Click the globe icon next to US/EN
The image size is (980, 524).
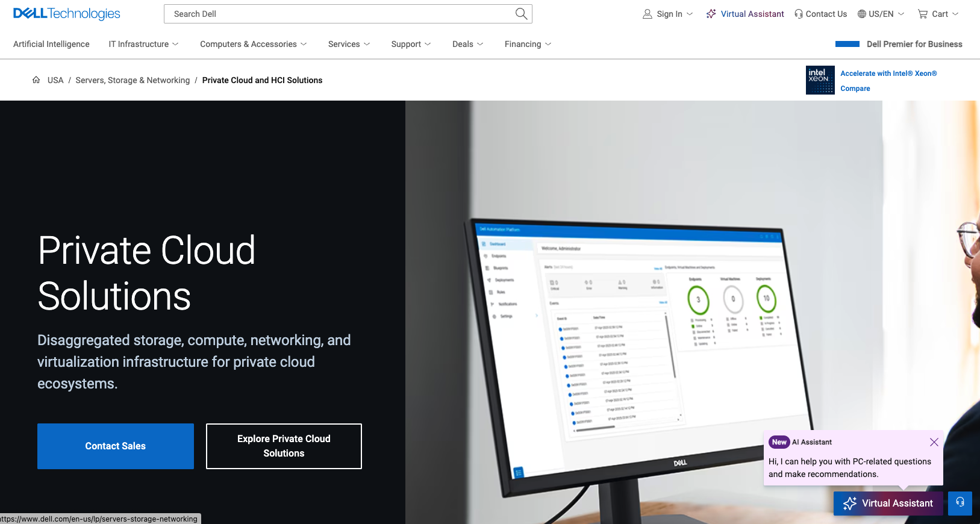pos(862,14)
